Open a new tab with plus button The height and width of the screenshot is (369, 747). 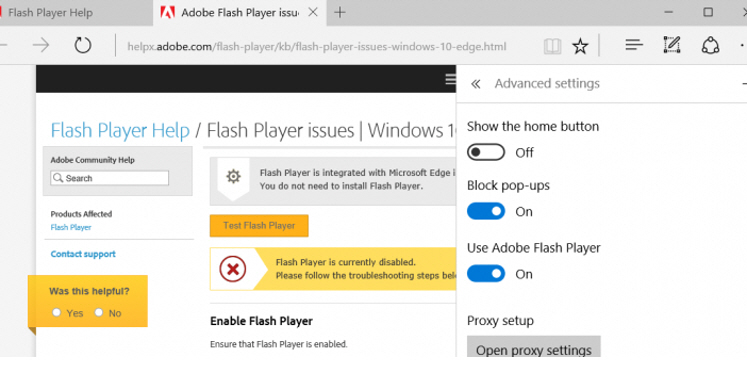pos(340,12)
